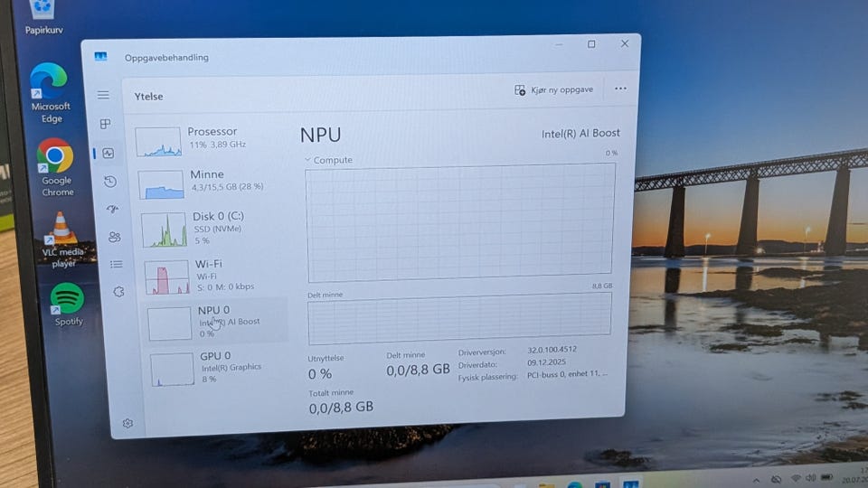Go to Processes page in sidebar
Image resolution: width=868 pixels, height=488 pixels.
105,124
